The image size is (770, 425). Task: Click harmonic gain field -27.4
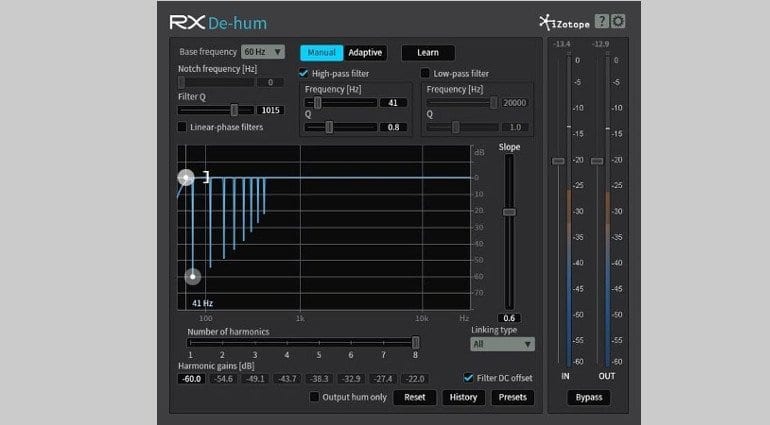click(x=383, y=379)
